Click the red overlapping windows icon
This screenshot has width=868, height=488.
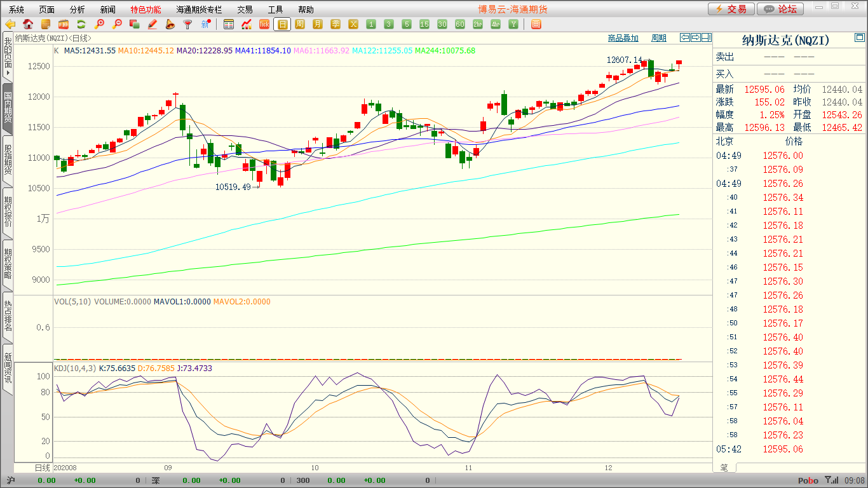(x=135, y=24)
